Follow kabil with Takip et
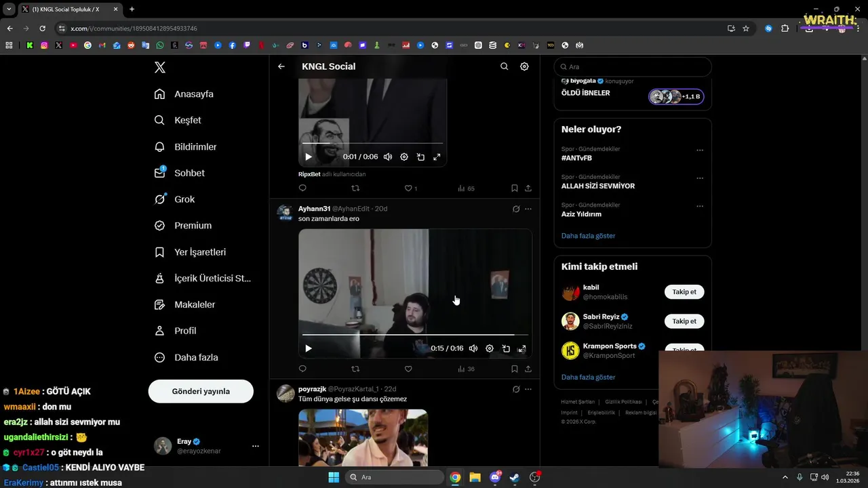868x488 pixels. 684,292
